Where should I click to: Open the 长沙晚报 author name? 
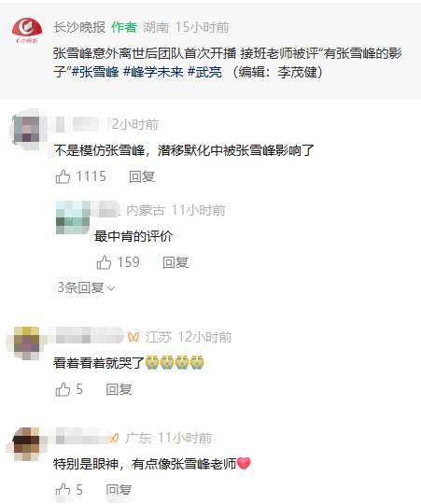click(79, 27)
